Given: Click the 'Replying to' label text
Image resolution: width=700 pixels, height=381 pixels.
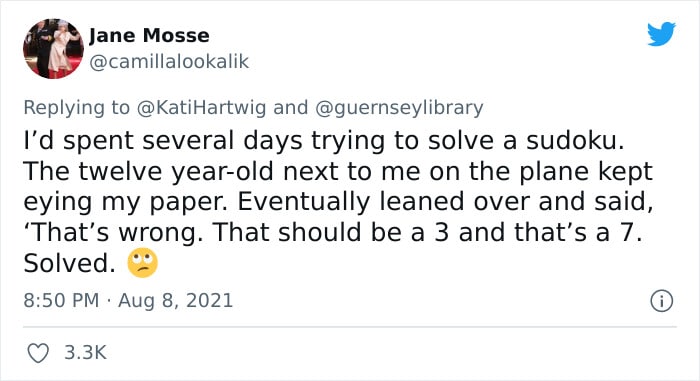Looking at the screenshot, I should 76,108.
